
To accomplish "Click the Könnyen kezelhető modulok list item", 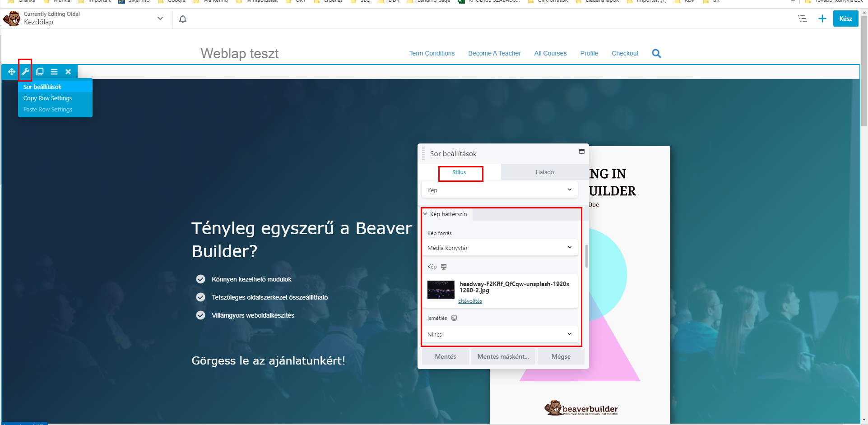I will coord(251,279).
